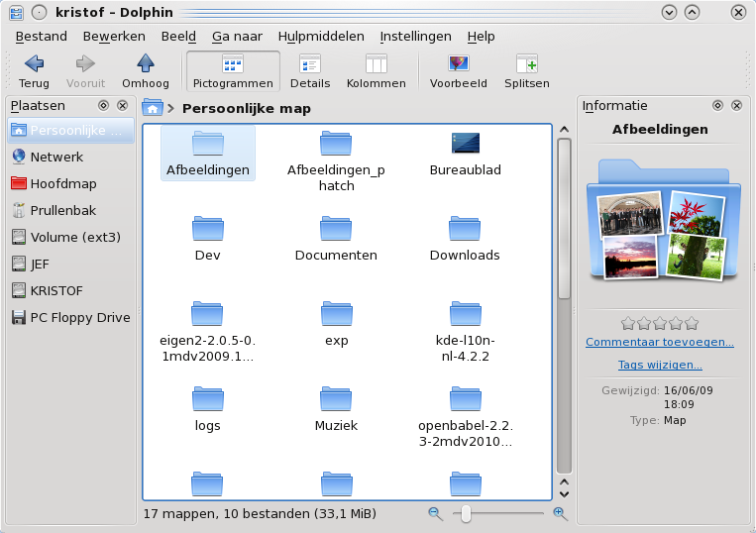Screen dimensions: 756x533
Task: Switch to Details view mode
Action: coord(310,64)
